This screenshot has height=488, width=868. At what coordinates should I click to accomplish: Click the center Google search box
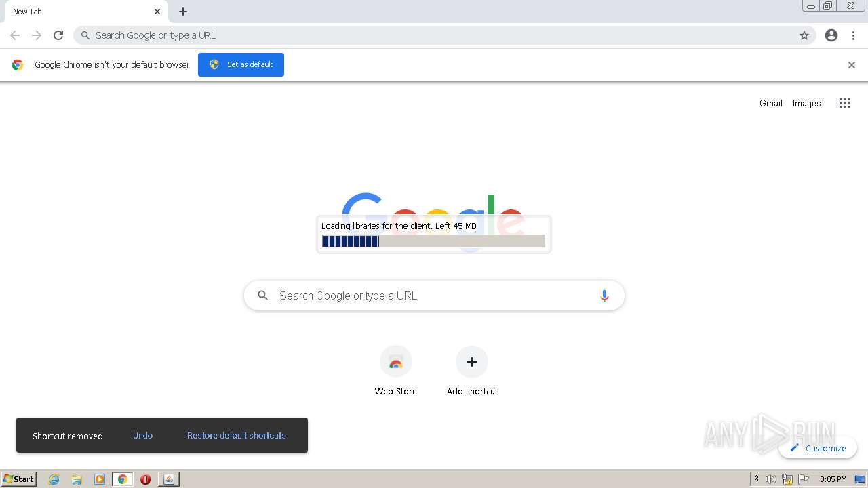tap(434, 296)
